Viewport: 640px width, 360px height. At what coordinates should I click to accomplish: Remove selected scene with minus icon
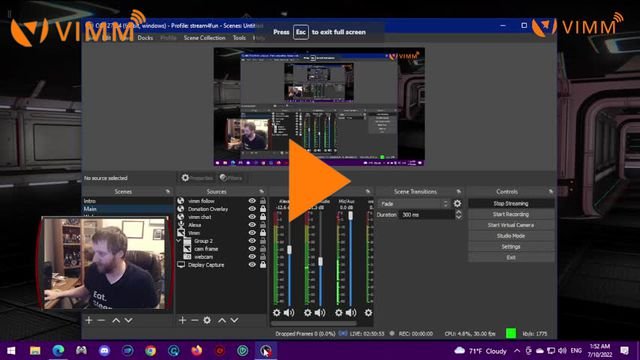[101, 320]
